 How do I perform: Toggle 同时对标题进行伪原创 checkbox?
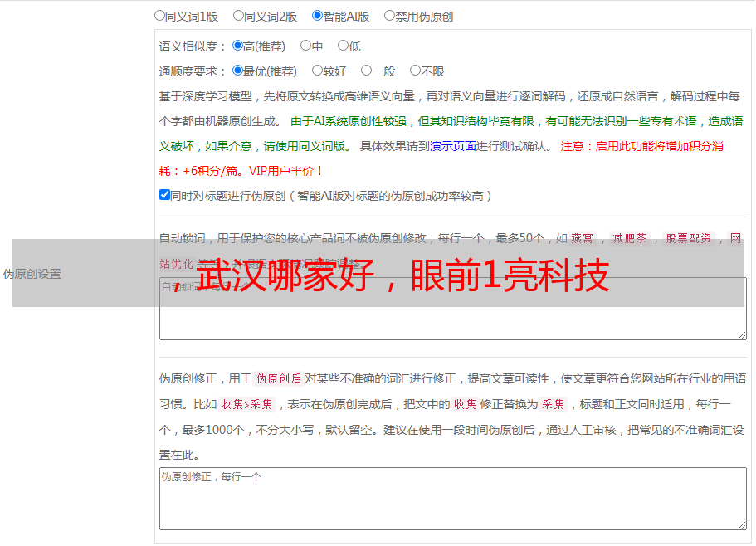click(164, 195)
